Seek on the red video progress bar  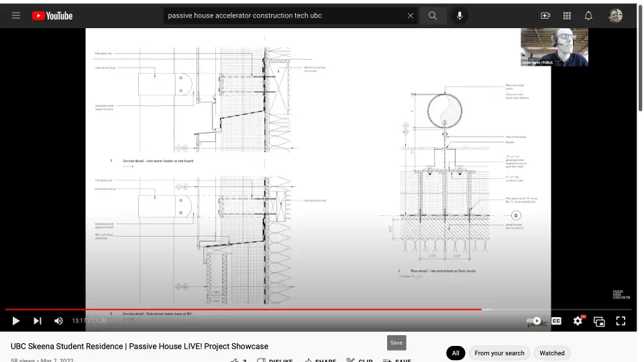268,310
